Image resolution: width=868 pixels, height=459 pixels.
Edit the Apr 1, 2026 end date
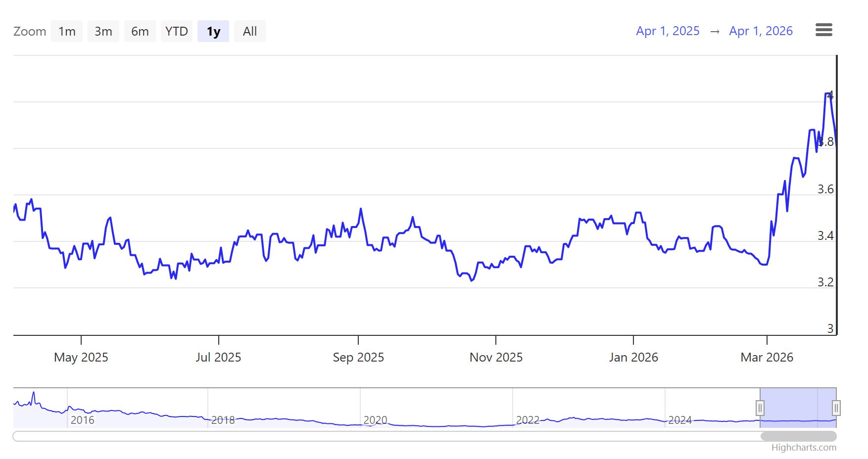pos(761,31)
